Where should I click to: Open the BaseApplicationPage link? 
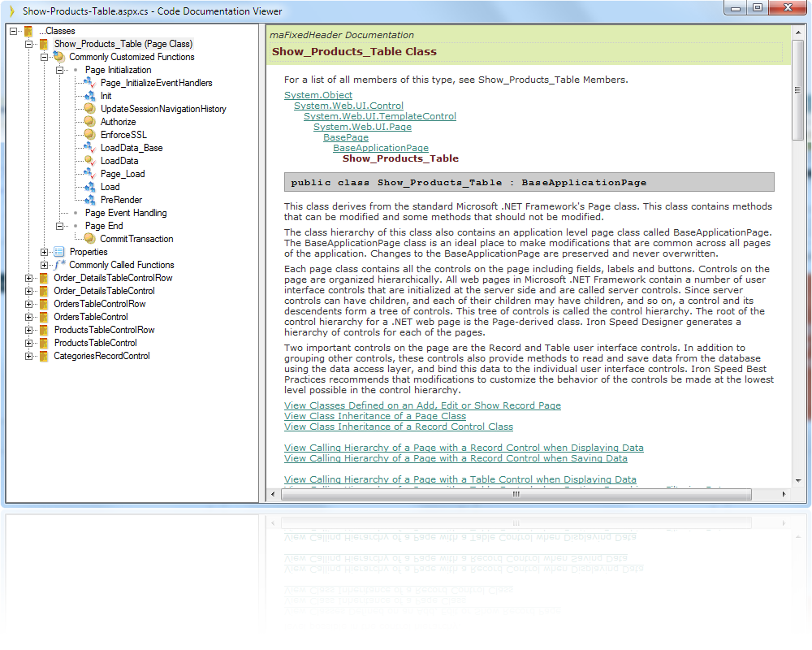380,148
